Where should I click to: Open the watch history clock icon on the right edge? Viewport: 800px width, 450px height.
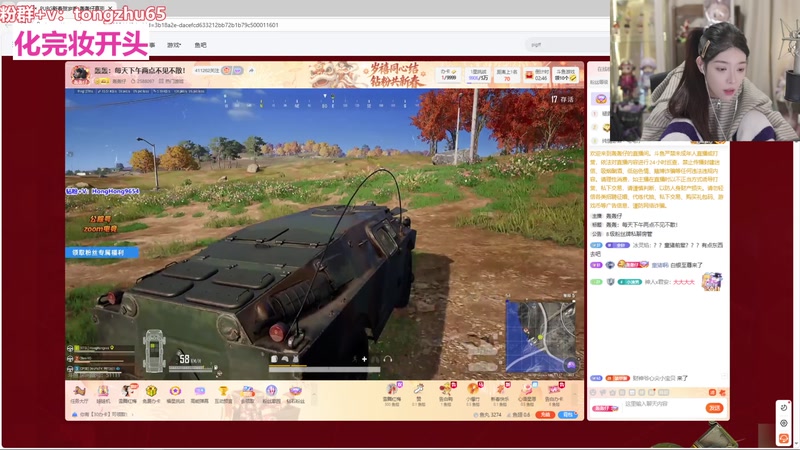pos(784,408)
